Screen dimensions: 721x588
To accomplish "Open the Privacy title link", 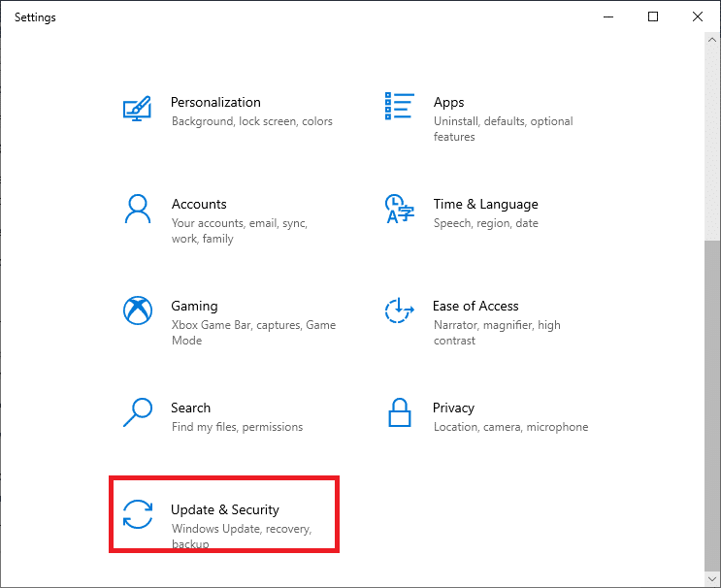I will coord(453,408).
